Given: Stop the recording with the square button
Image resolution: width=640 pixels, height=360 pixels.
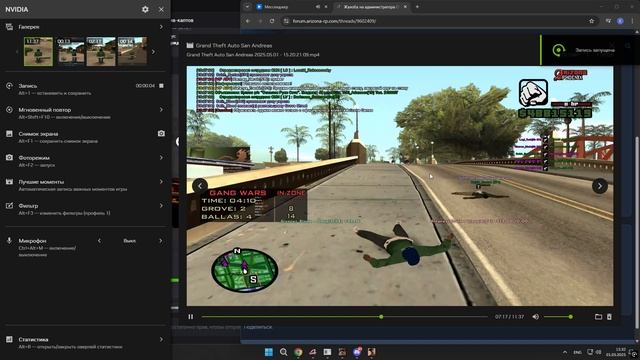Looking at the screenshot, I should [x=161, y=86].
